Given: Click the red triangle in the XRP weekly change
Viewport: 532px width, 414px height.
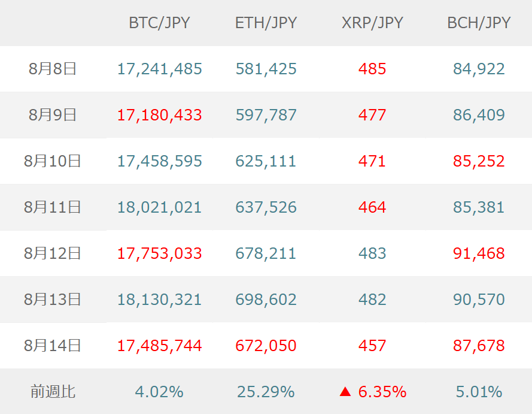Looking at the screenshot, I should click(345, 392).
